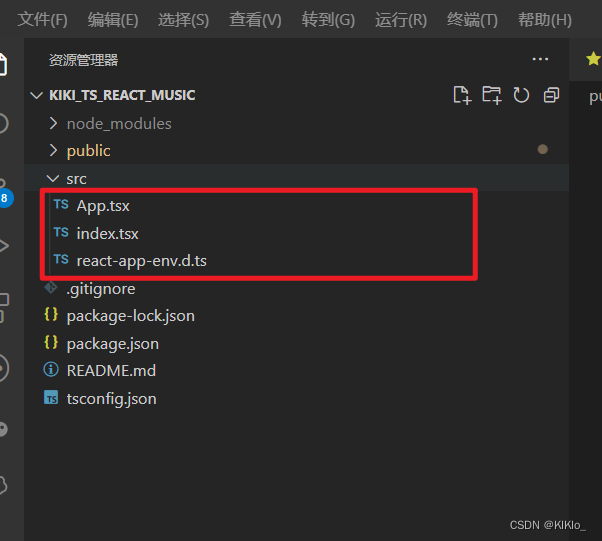Click the TS icon beside react-app-env.d.ts
602x541 pixels.
pyautogui.click(x=61, y=260)
